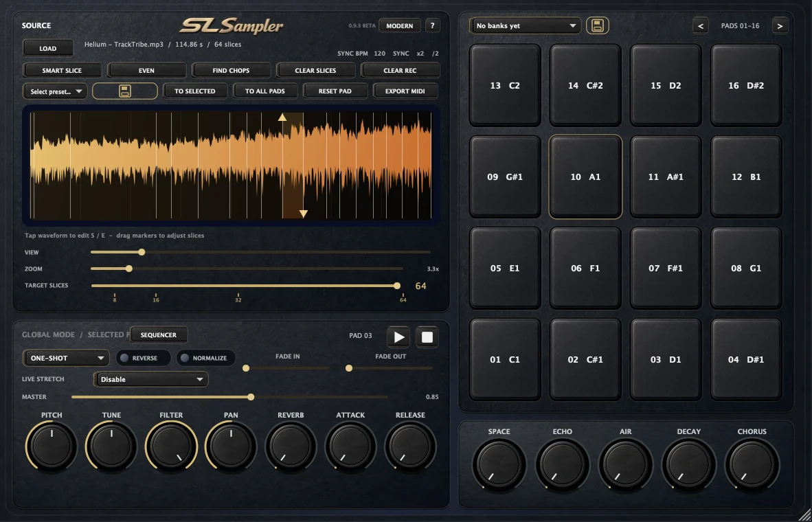
Task: Click the MASTER volume slider handle
Action: [x=251, y=397]
